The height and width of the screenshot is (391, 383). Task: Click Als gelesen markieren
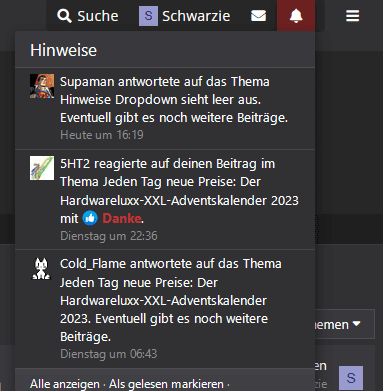click(166, 384)
